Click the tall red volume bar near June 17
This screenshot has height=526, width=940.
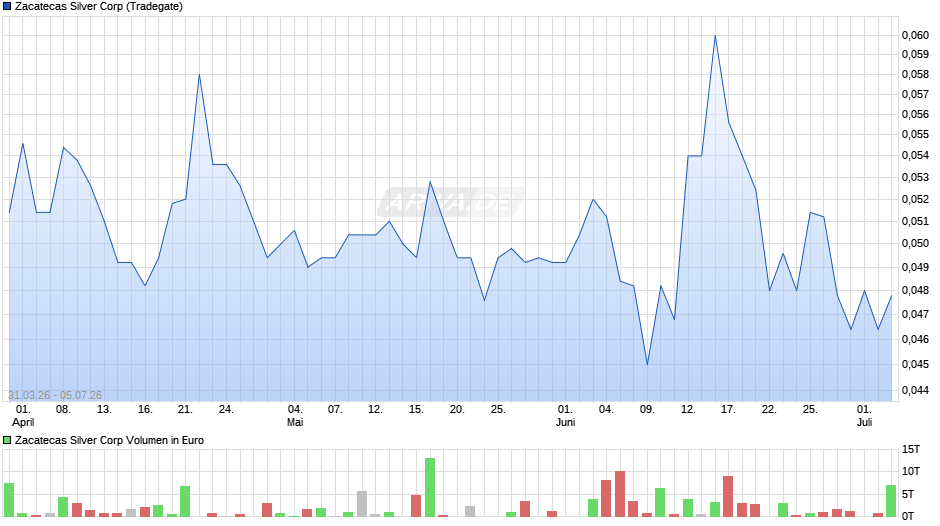728,497
